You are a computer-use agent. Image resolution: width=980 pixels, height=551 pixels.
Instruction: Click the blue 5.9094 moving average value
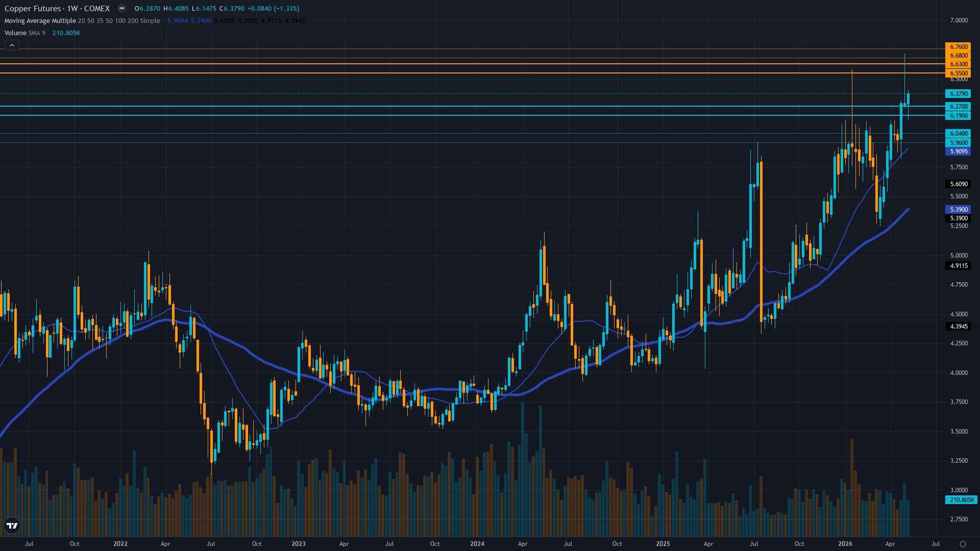[178, 21]
